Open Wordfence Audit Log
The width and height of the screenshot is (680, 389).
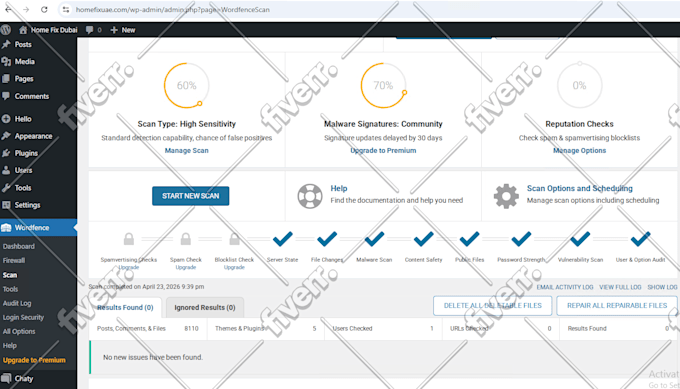coord(17,303)
